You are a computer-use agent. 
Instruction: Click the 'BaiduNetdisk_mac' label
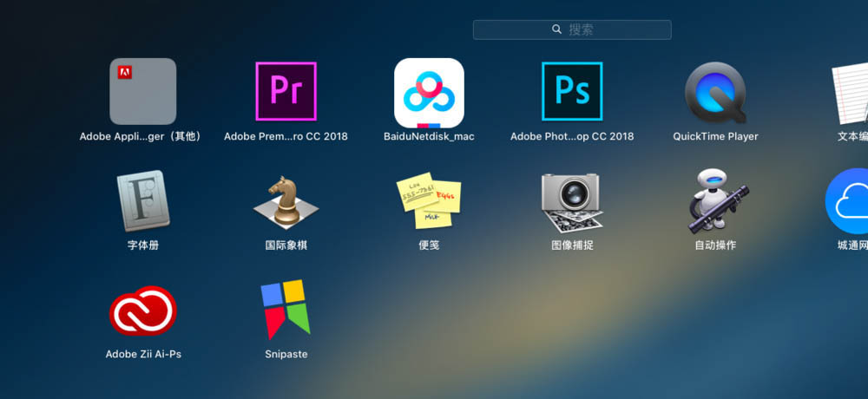tap(429, 136)
